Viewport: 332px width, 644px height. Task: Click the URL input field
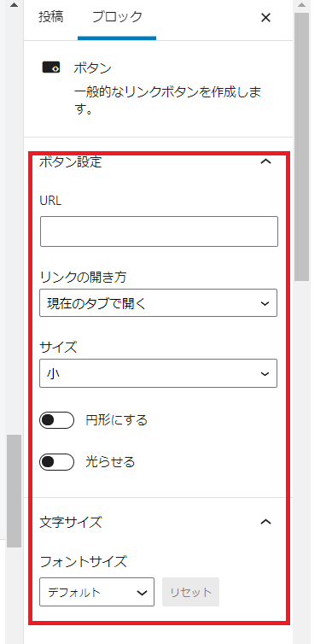click(159, 231)
